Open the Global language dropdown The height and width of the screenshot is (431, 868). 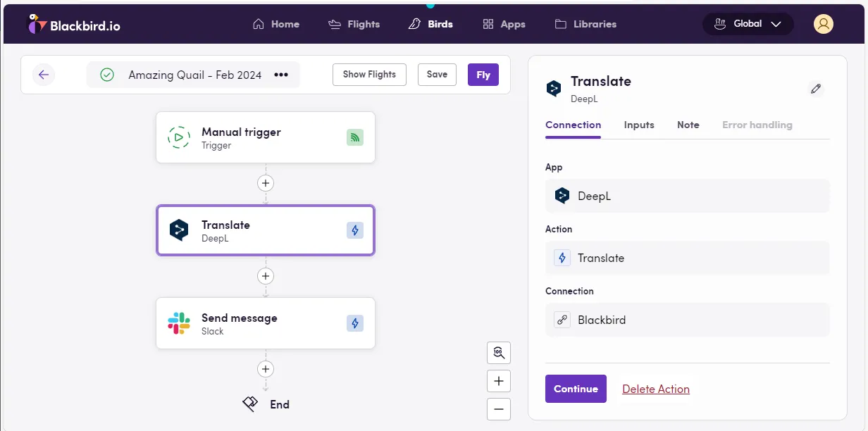click(748, 23)
